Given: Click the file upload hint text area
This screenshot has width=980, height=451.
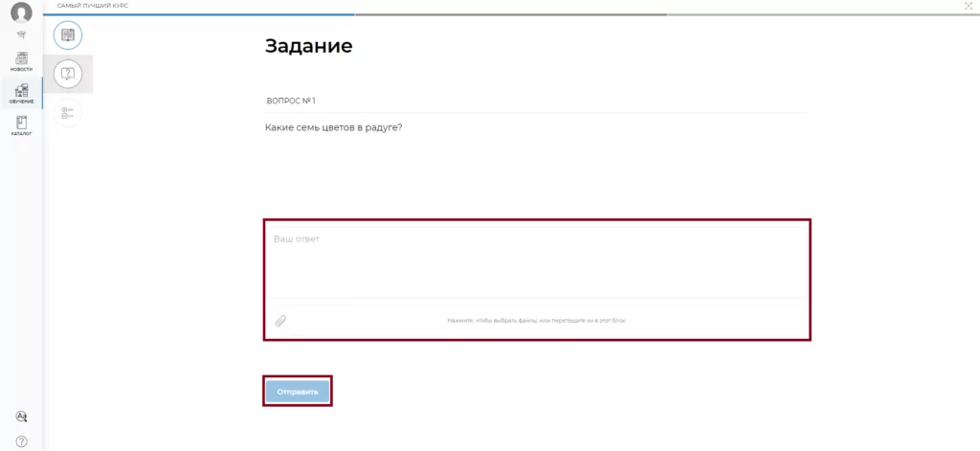Looking at the screenshot, I should click(536, 320).
